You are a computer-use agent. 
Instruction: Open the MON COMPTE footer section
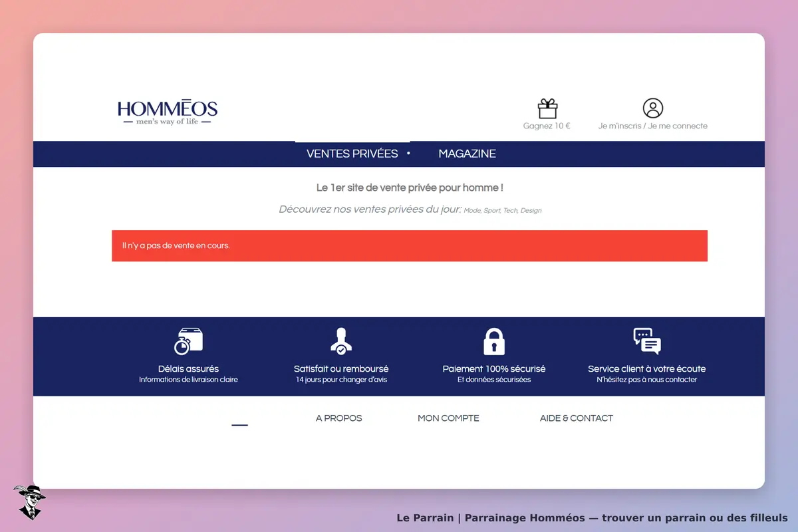click(448, 418)
